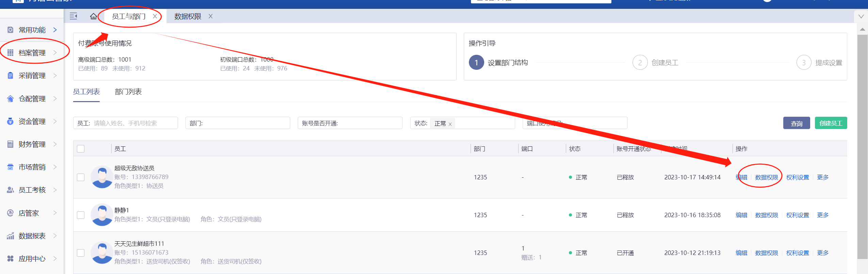Click the 资金管理 money bag icon
The image size is (868, 274).
(x=11, y=122)
